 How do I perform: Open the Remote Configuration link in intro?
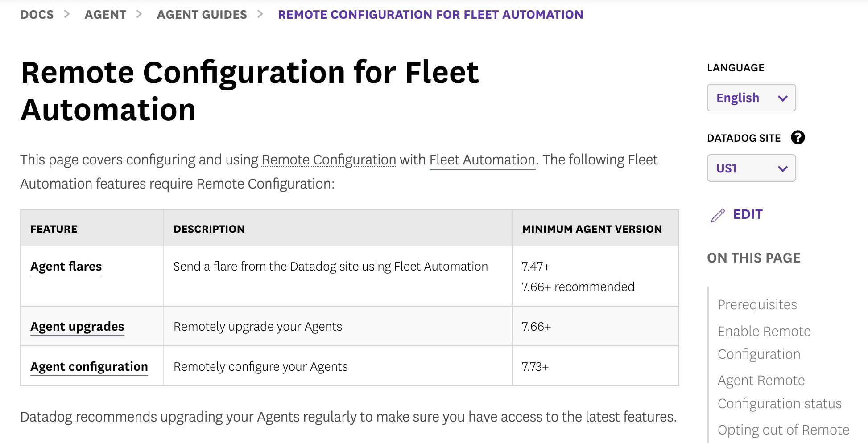pyautogui.click(x=328, y=160)
